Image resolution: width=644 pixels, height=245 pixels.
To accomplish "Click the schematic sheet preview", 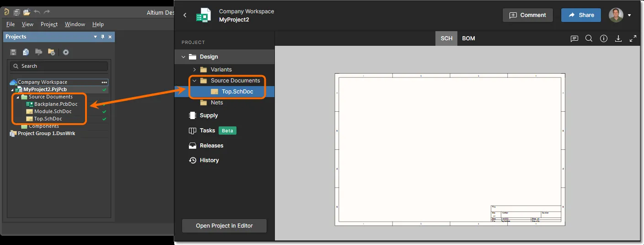I will [x=450, y=149].
